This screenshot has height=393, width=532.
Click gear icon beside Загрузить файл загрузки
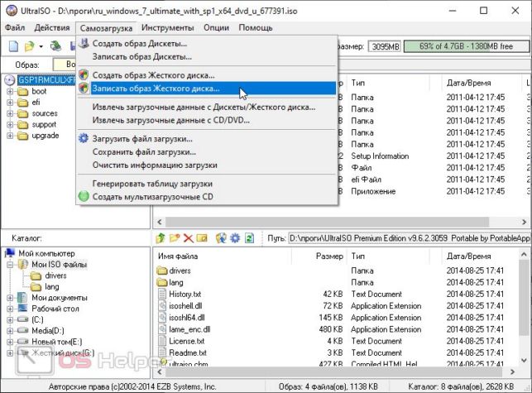(x=84, y=138)
